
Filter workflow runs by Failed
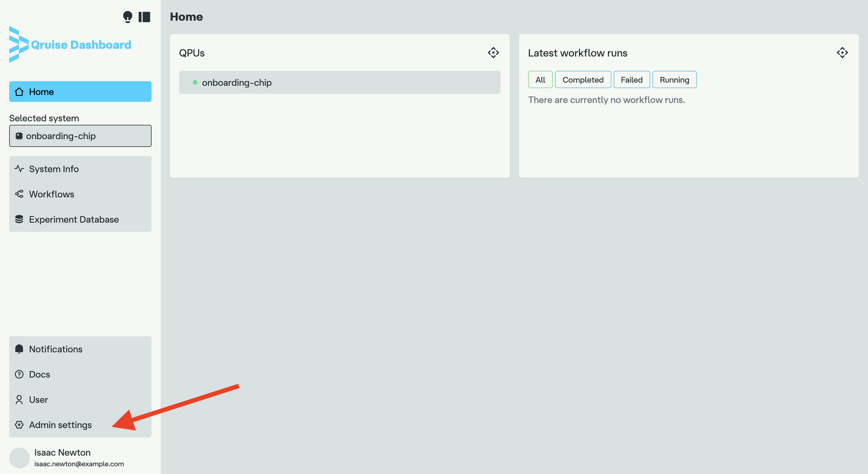pos(631,80)
